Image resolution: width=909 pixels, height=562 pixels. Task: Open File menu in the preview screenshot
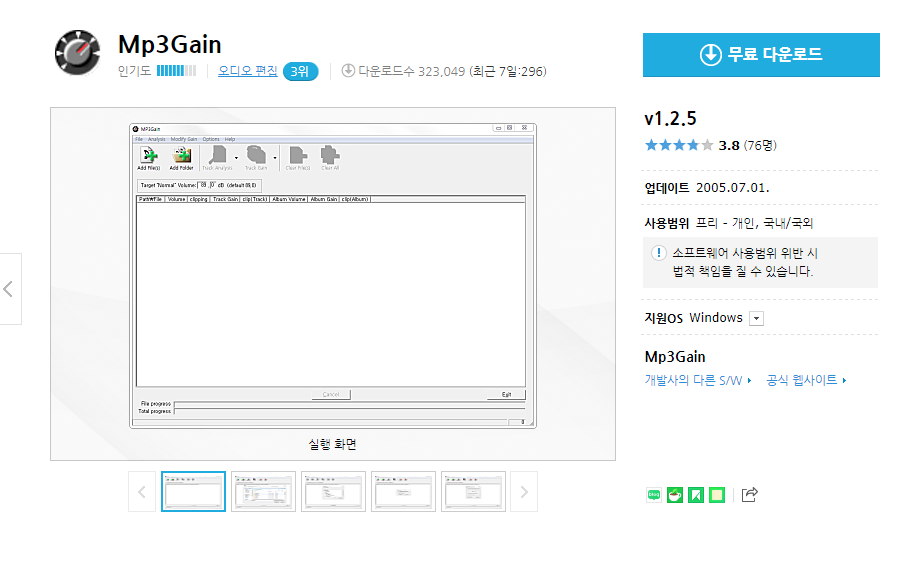point(139,139)
